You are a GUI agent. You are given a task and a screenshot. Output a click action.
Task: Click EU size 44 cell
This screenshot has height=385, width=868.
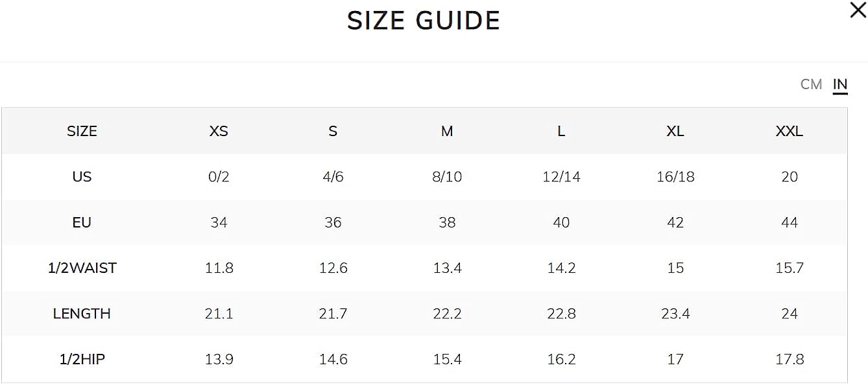coord(790,222)
